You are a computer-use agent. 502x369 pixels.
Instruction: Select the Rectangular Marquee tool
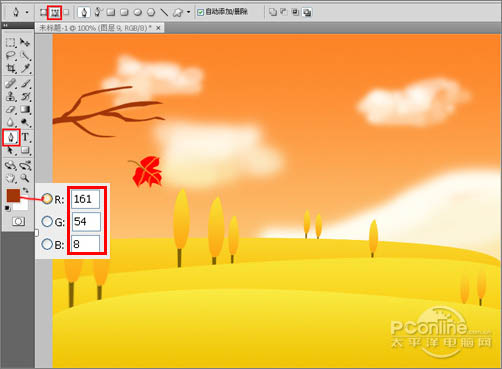[x=10, y=43]
